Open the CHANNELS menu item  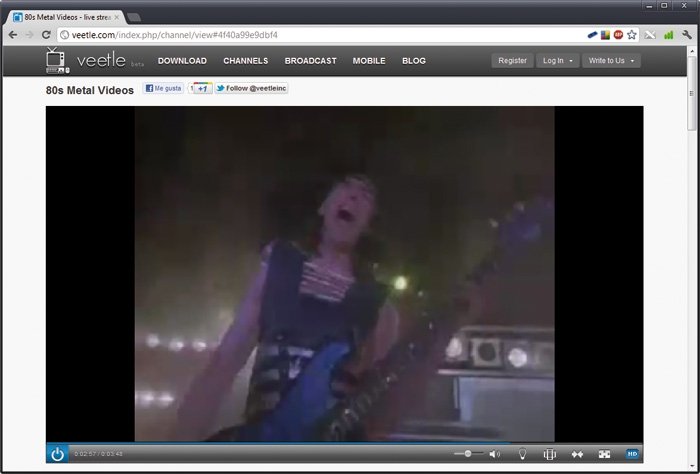(x=246, y=61)
